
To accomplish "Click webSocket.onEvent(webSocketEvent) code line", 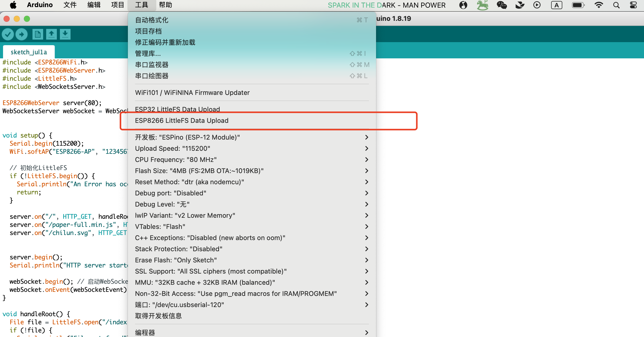I will [x=68, y=290].
